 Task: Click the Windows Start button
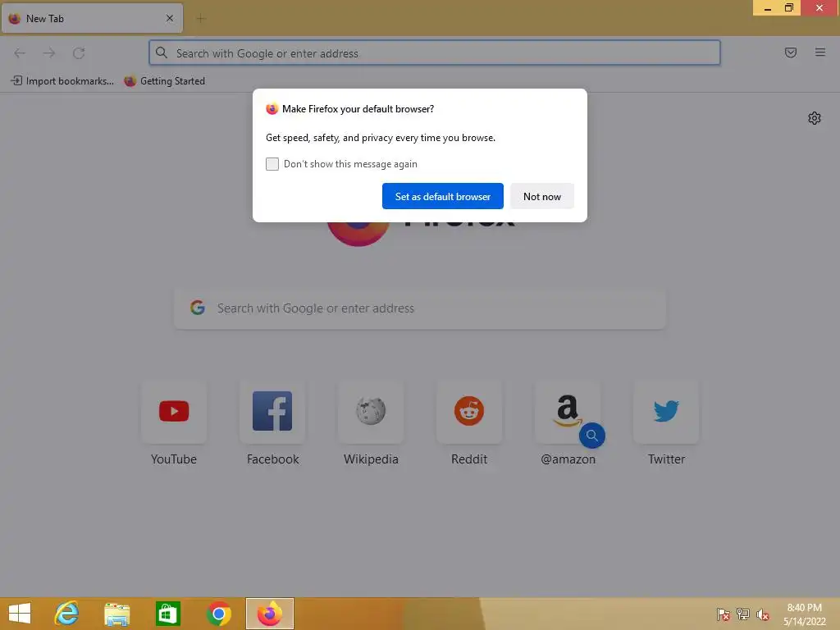(x=20, y=614)
